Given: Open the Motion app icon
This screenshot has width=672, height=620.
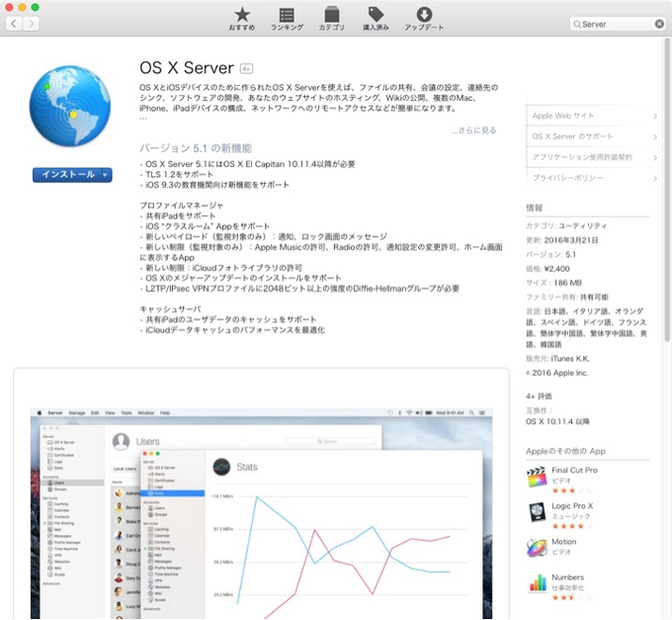Looking at the screenshot, I should (x=537, y=548).
